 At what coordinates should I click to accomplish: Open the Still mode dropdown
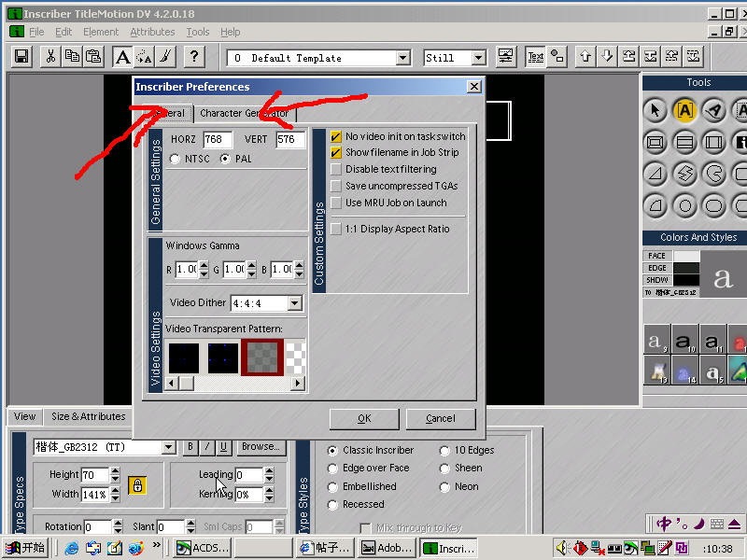click(x=478, y=58)
